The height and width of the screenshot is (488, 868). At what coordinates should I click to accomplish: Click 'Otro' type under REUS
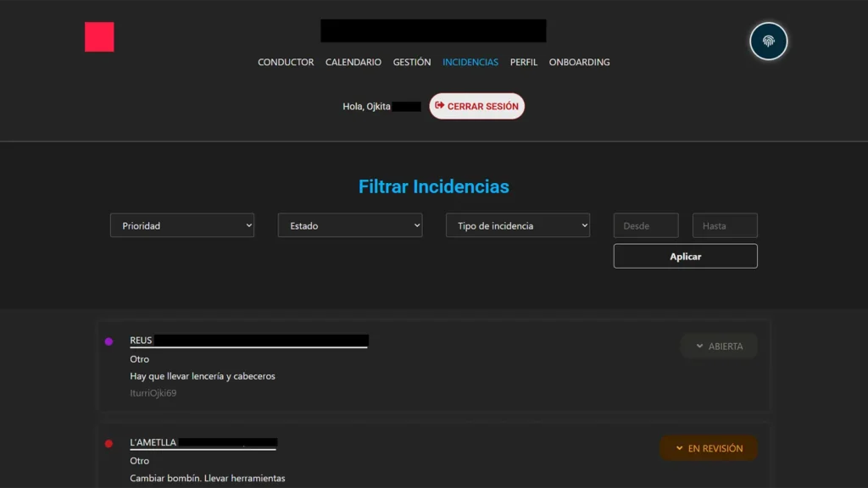pyautogui.click(x=140, y=359)
